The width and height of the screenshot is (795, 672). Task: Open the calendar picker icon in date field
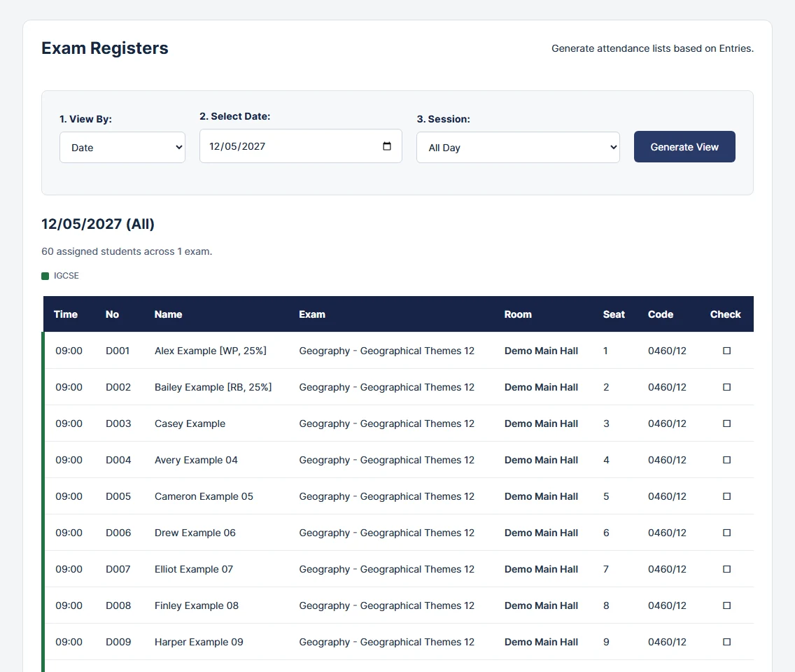[387, 146]
